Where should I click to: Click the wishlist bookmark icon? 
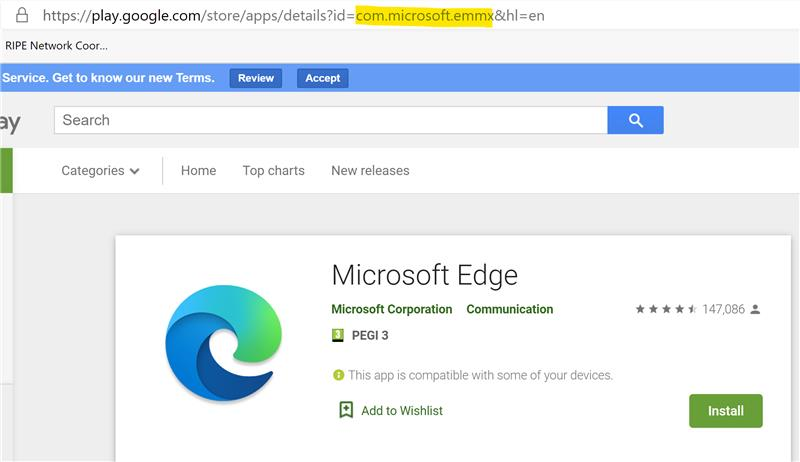(346, 409)
